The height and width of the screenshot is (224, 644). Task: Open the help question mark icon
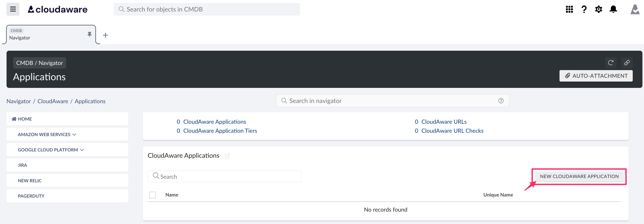pos(584,9)
